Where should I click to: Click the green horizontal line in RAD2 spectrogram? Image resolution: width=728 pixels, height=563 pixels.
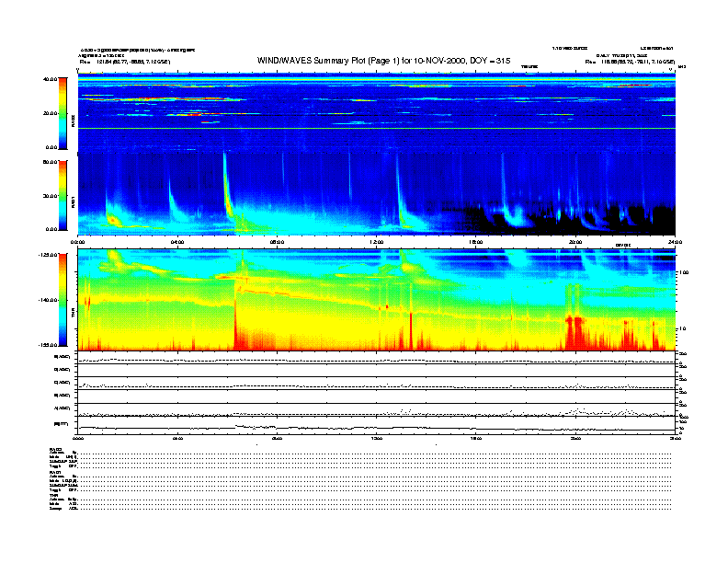click(x=377, y=128)
